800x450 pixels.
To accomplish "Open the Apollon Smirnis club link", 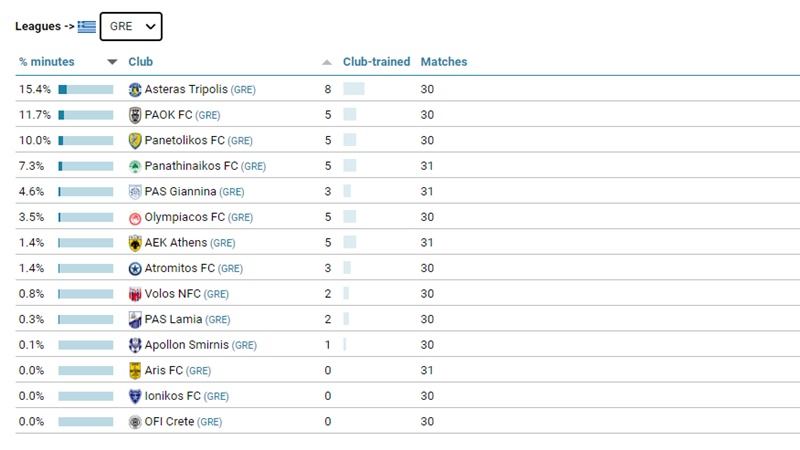I will pos(186,345).
